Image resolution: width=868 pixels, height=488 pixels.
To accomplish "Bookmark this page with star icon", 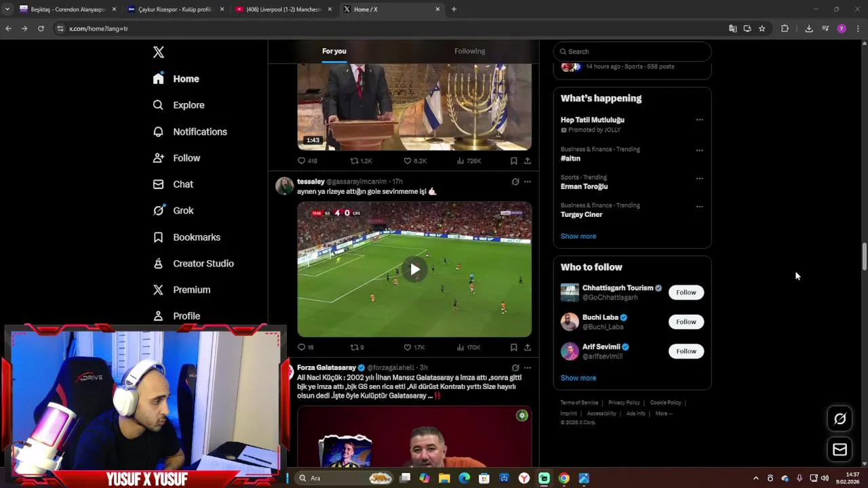I will click(762, 28).
